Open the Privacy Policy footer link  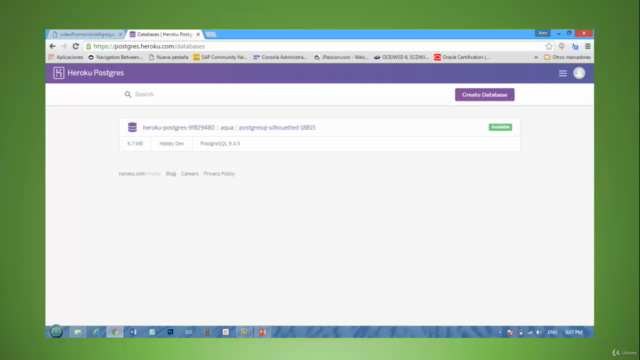(x=219, y=173)
